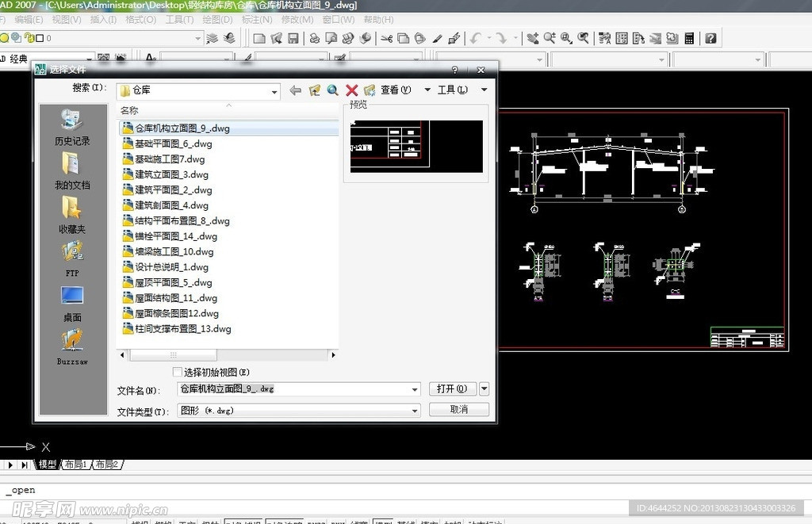Click the Create New Folder icon
This screenshot has height=524, width=812.
tap(370, 90)
